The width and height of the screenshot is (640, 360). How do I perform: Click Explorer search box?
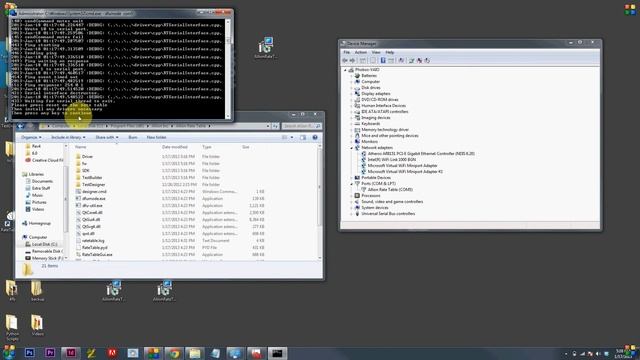302,126
